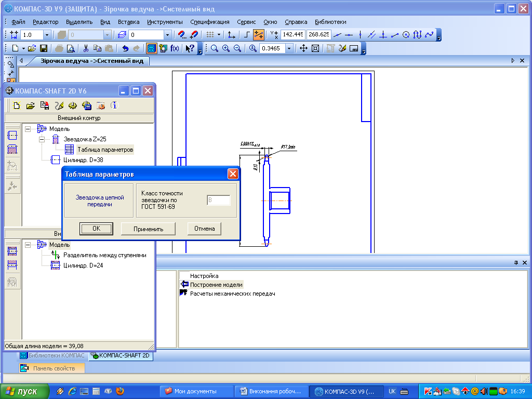Select Разделитель между ступенями tree item
Image resolution: width=532 pixels, height=399 pixels.
[105, 255]
